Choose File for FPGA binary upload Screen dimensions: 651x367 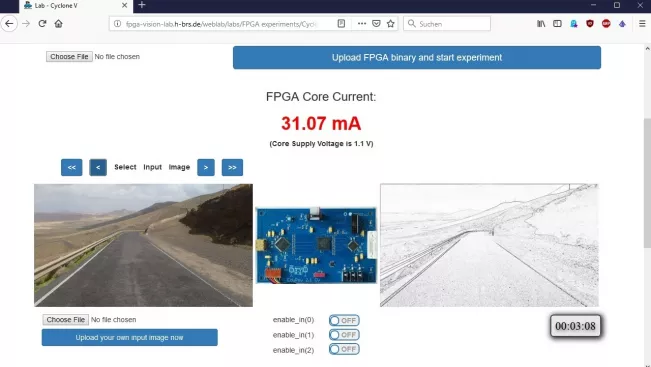pyautogui.click(x=69, y=56)
